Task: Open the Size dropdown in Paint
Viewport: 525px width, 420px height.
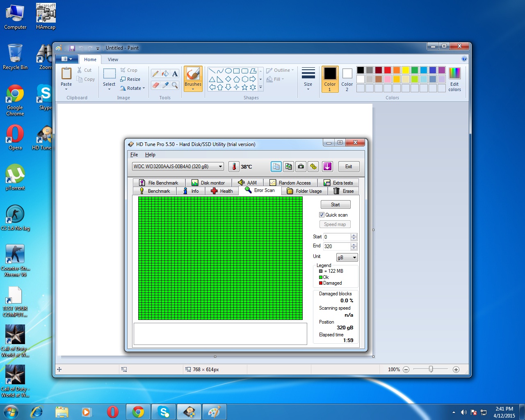Action: tap(308, 79)
